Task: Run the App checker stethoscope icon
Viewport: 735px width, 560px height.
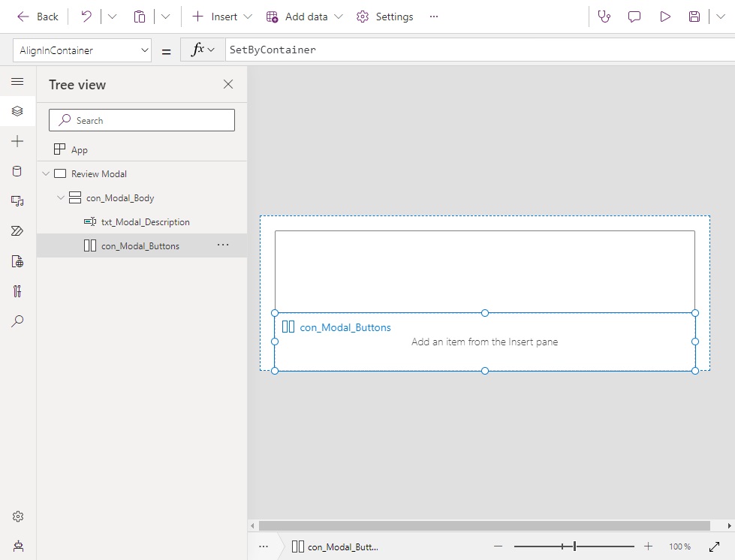Action: point(604,17)
